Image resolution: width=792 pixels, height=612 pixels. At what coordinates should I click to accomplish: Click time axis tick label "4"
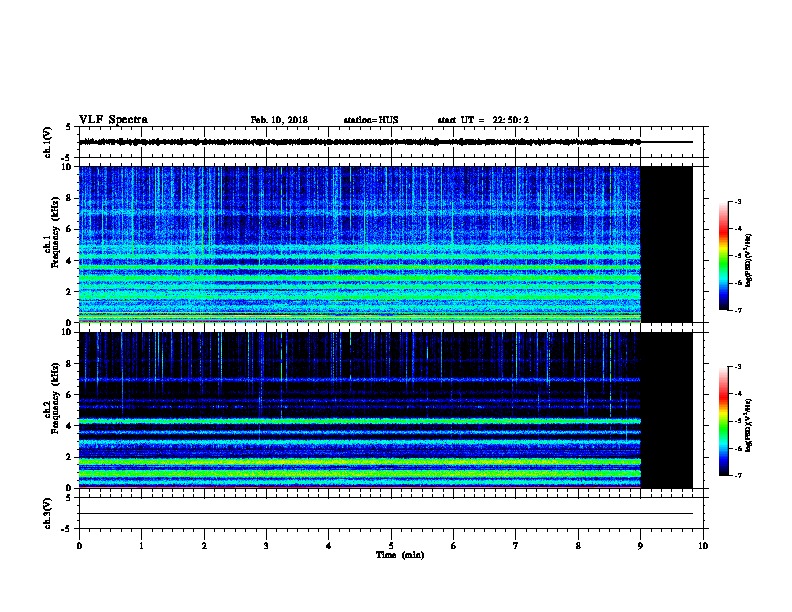(329, 546)
